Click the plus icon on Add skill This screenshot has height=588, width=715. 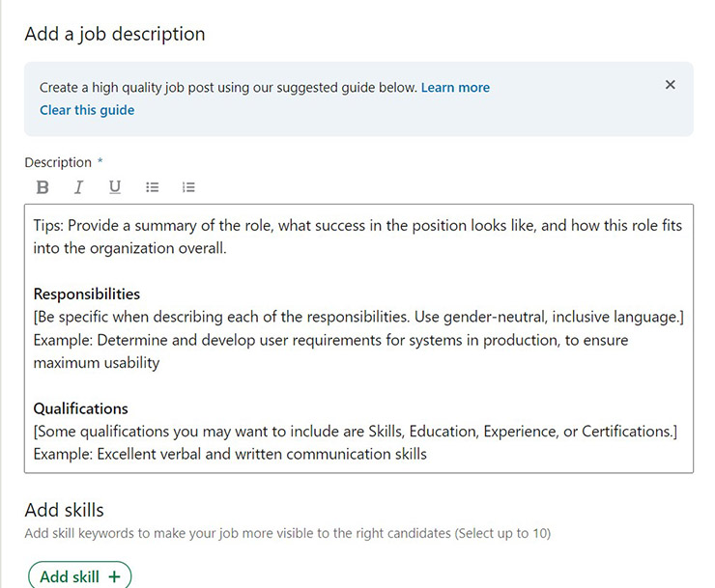coord(114,576)
